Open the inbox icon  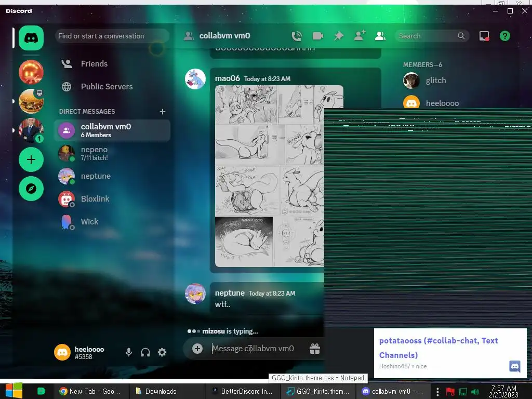tap(484, 36)
